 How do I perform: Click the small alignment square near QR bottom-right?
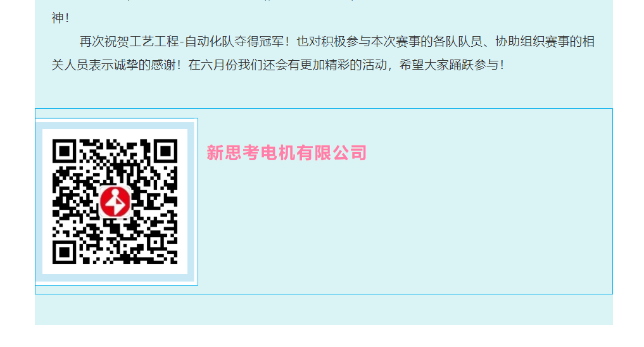(x=155, y=242)
